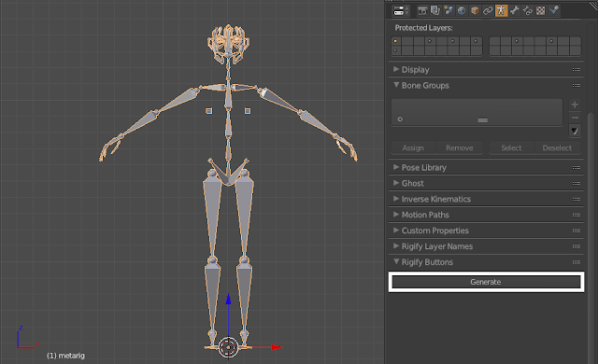The height and width of the screenshot is (364, 598).
Task: Open the Render properties tab (camera icon)
Action: 422,10
